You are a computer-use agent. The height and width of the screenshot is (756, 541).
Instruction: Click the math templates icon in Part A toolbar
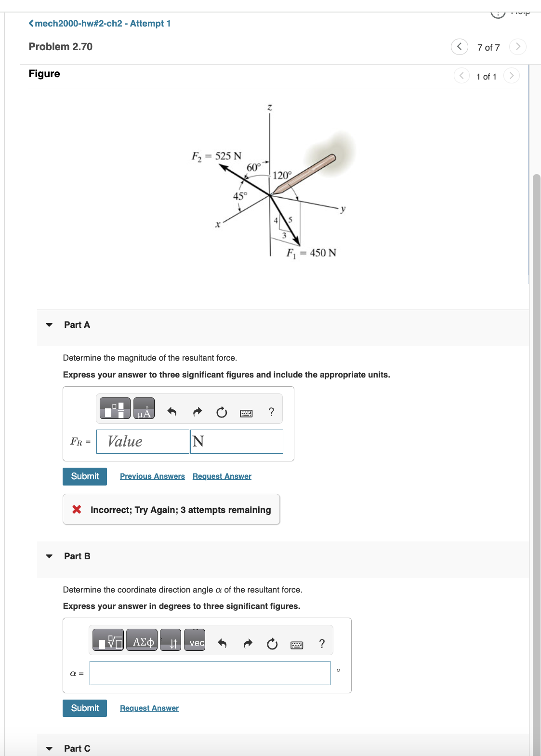(x=114, y=408)
